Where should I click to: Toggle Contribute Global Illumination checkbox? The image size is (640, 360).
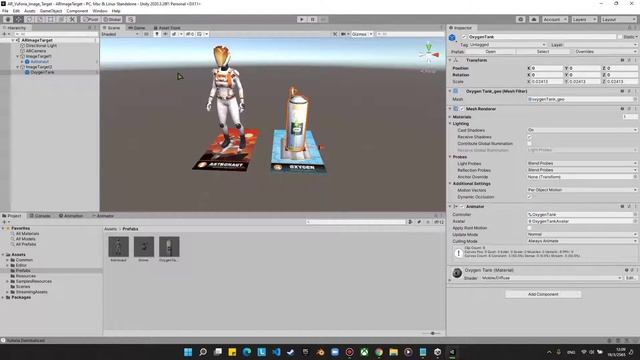pos(530,144)
